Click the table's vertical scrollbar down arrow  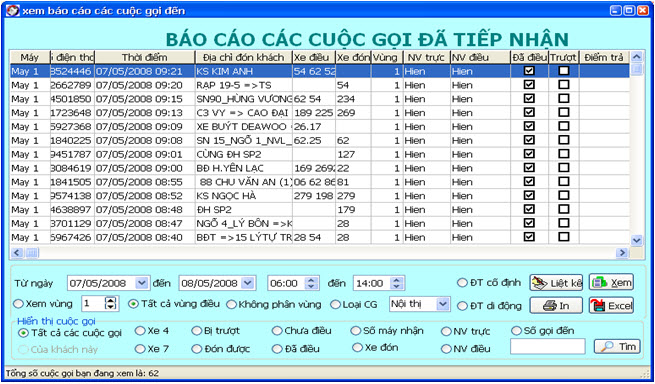coord(636,240)
